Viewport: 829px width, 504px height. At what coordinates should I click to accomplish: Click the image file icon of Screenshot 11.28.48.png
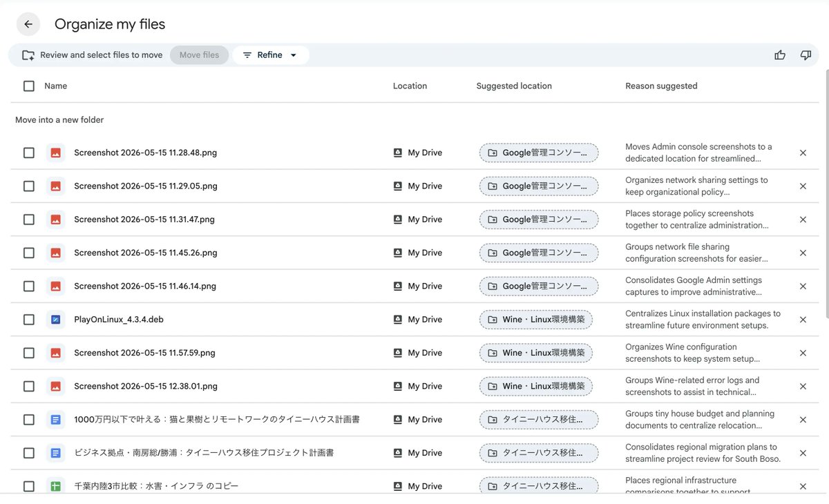56,153
